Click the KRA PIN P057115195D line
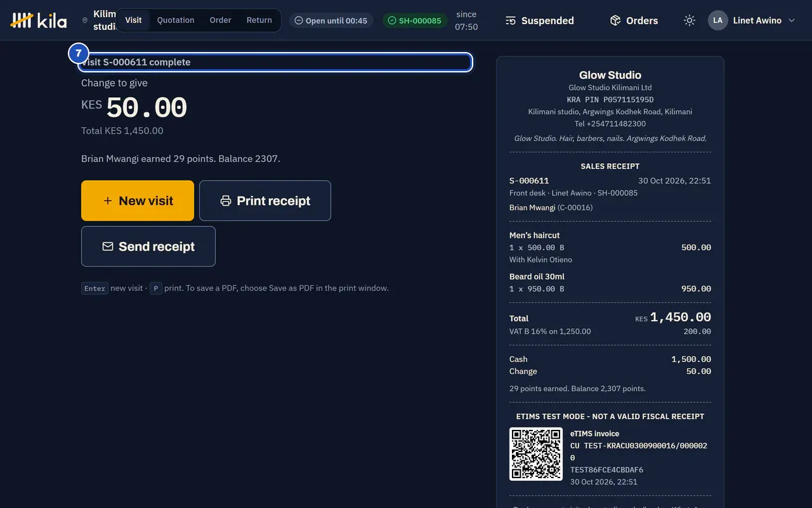Screen dimensions: 812x508 point(610,100)
